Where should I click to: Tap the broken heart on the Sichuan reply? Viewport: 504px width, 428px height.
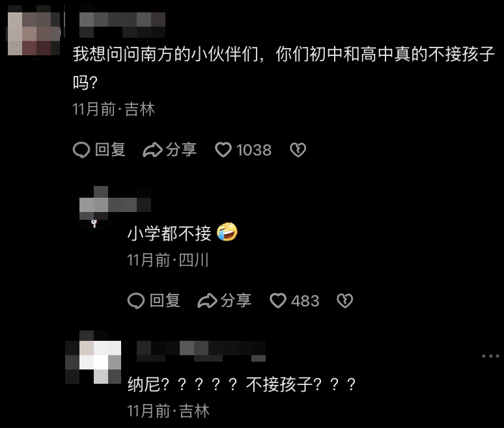tap(345, 301)
